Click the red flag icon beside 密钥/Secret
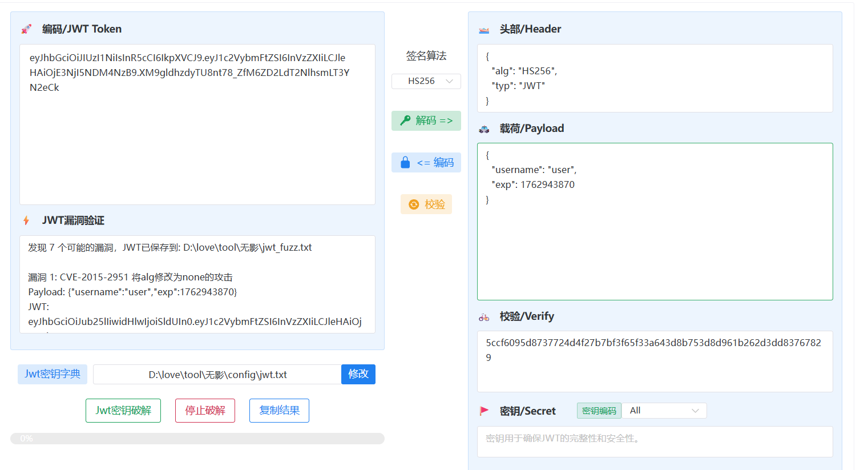Viewport: 868px width, 470px height. click(484, 411)
